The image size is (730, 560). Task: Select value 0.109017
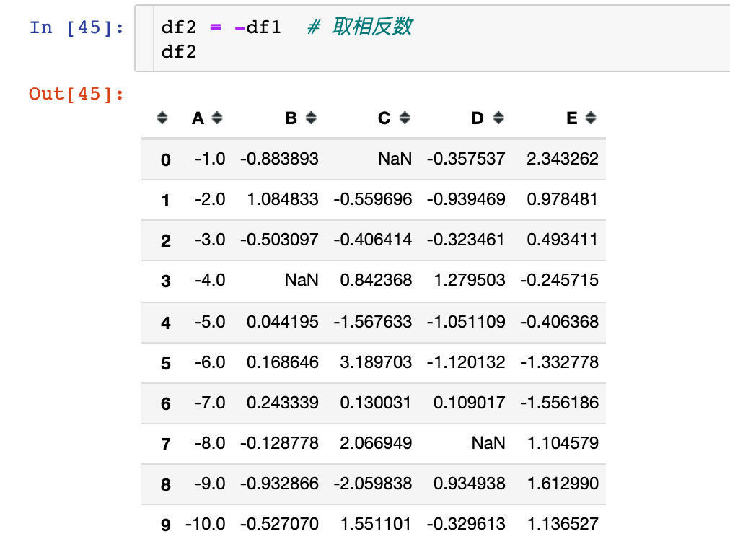(x=470, y=403)
